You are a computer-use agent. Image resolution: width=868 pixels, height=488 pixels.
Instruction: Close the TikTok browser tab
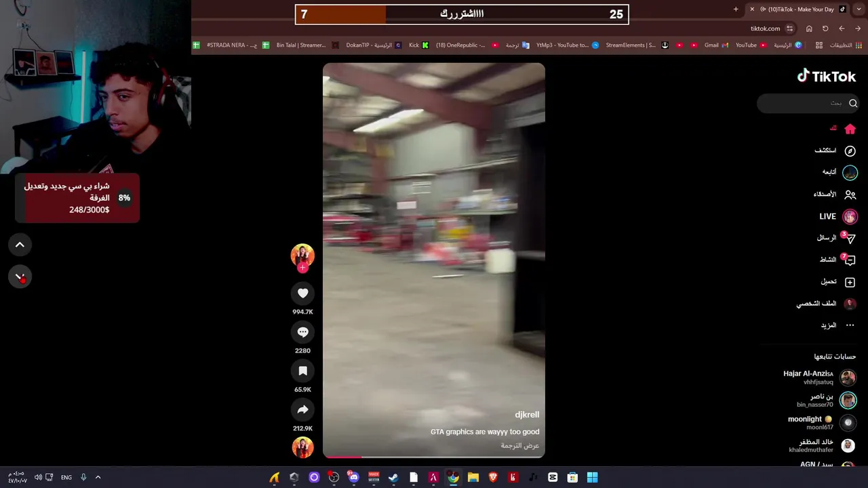tap(751, 9)
